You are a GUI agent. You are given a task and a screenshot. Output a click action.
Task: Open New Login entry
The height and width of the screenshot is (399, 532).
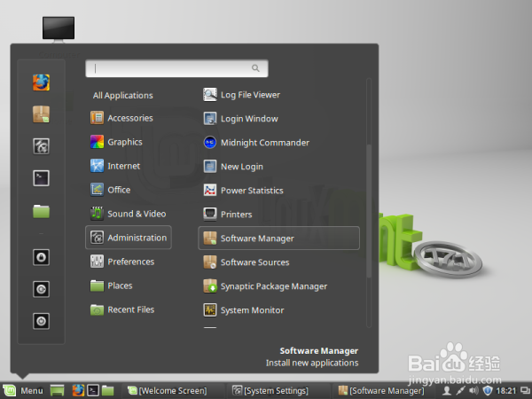click(x=278, y=167)
